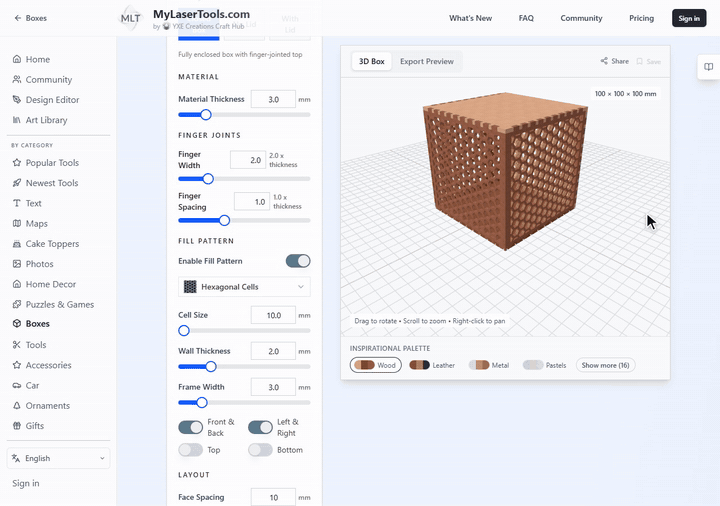The height and width of the screenshot is (506, 720).
Task: Click the Sign in link in sidebar
Action: [26, 483]
